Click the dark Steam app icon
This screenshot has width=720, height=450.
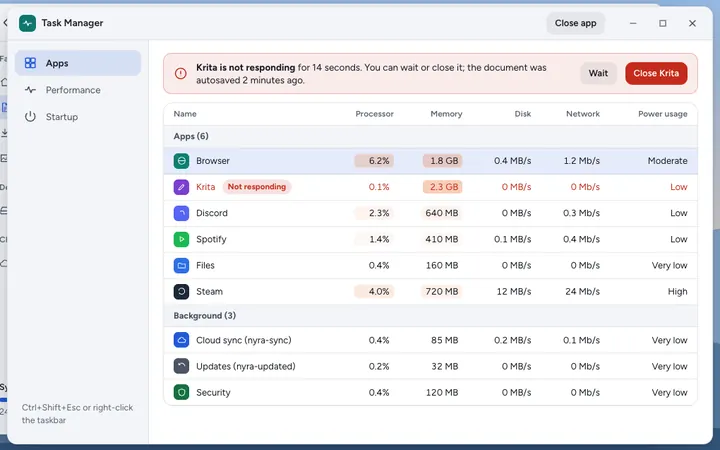point(181,292)
